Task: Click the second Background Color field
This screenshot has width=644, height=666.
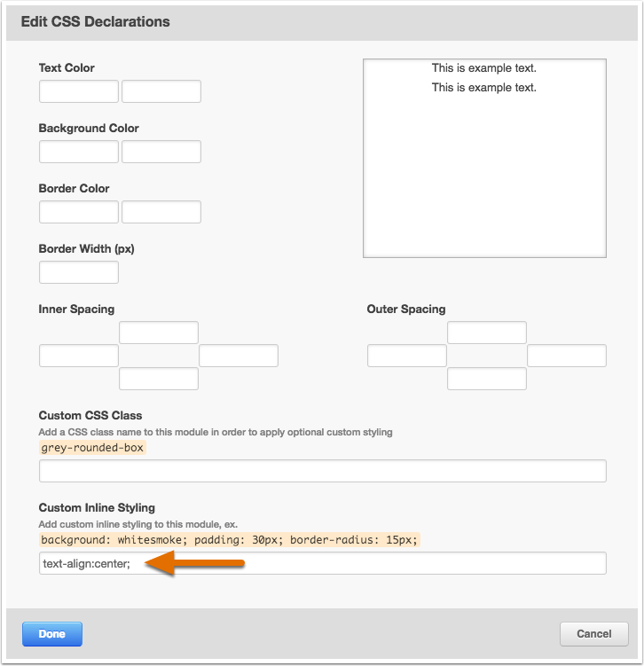Action: point(161,152)
